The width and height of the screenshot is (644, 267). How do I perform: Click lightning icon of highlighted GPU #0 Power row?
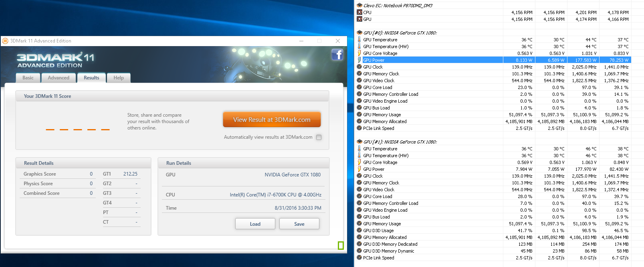(x=359, y=60)
